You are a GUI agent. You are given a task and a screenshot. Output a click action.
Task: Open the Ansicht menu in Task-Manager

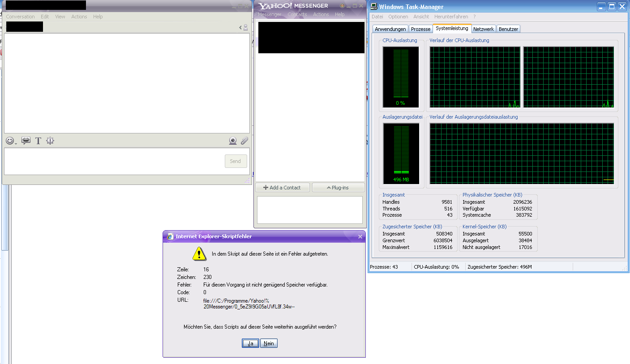[x=421, y=17]
